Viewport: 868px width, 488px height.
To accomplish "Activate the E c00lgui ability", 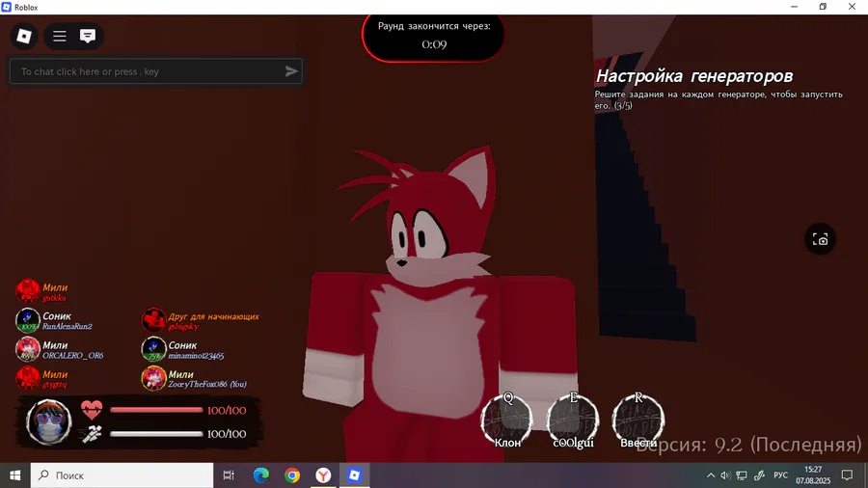I will [573, 420].
